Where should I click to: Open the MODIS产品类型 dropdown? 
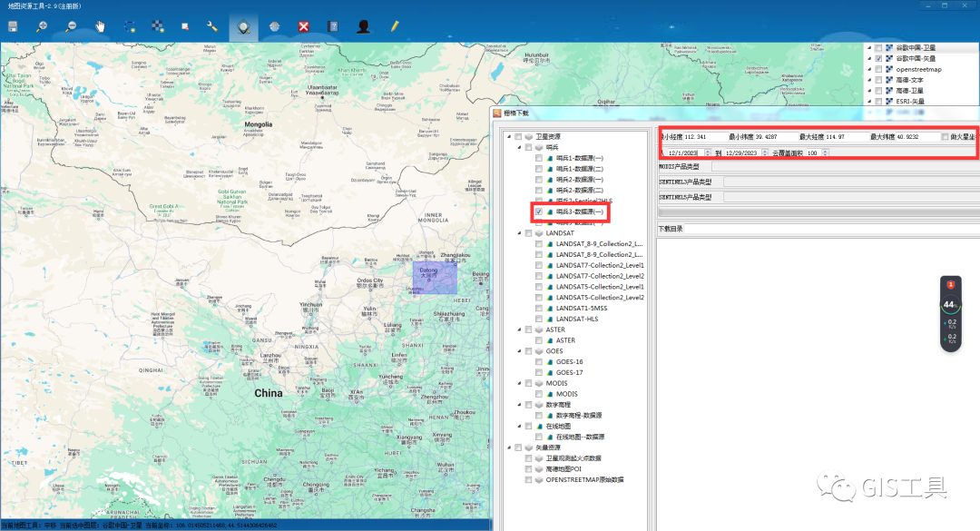click(x=845, y=166)
